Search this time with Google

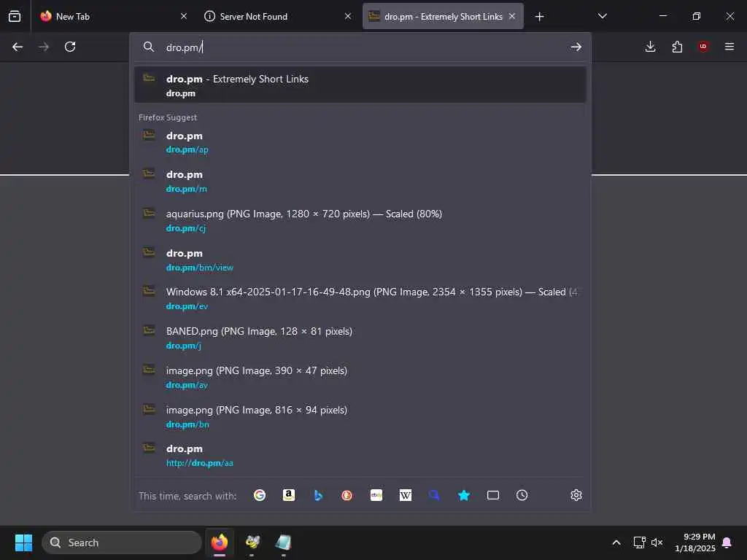pos(260,495)
